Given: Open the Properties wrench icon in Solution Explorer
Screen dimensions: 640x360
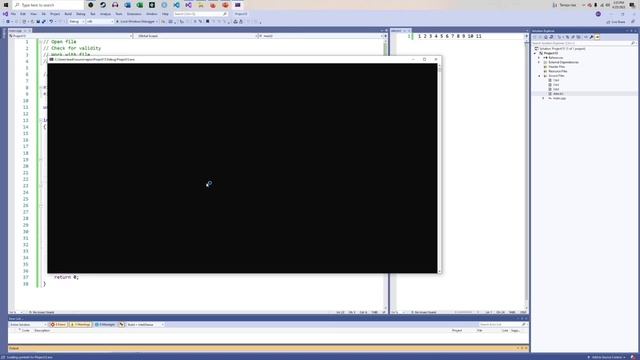Looking at the screenshot, I should [x=591, y=37].
